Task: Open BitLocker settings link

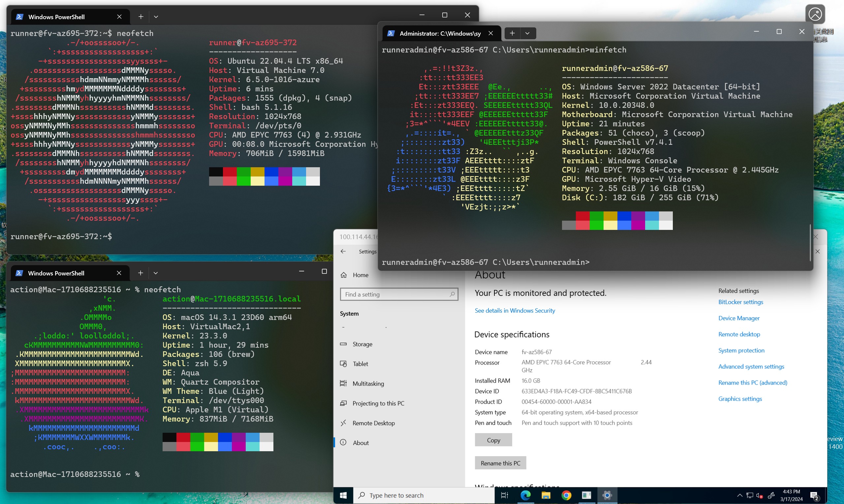Action: (x=740, y=302)
